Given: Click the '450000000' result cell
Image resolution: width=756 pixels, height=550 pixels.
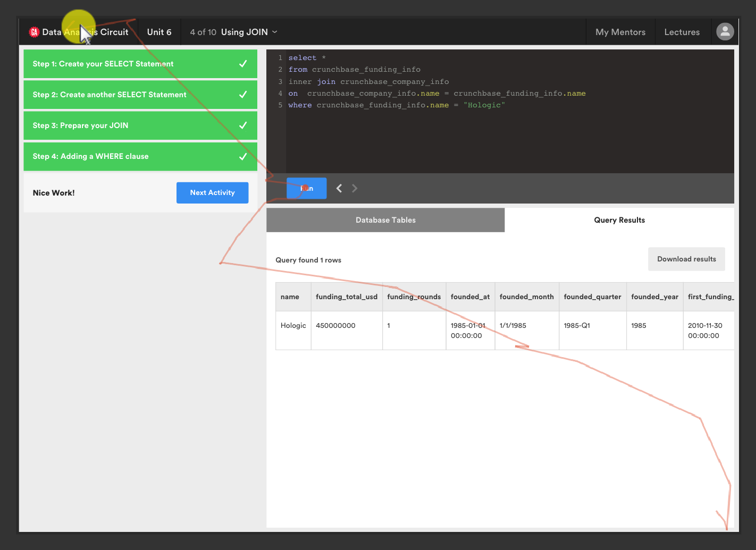Looking at the screenshot, I should (x=347, y=331).
